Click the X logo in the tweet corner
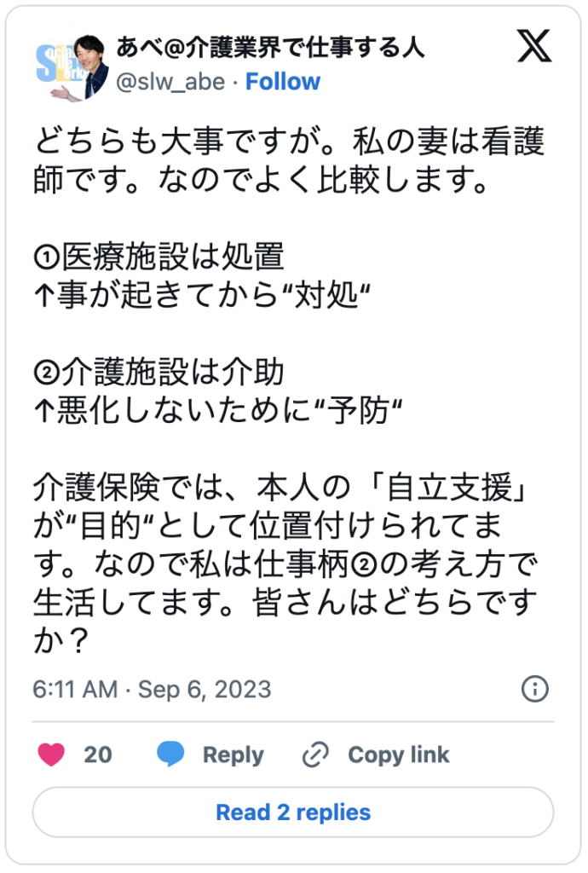 [x=534, y=50]
